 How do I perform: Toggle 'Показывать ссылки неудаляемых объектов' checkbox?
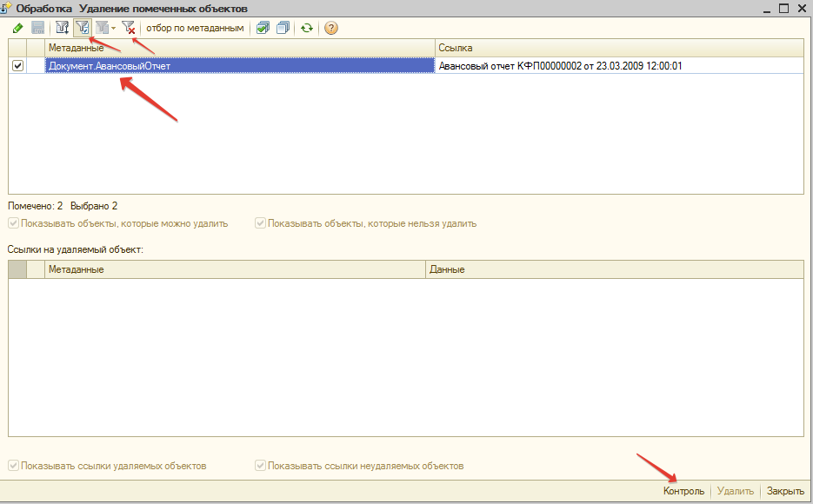click(x=260, y=466)
